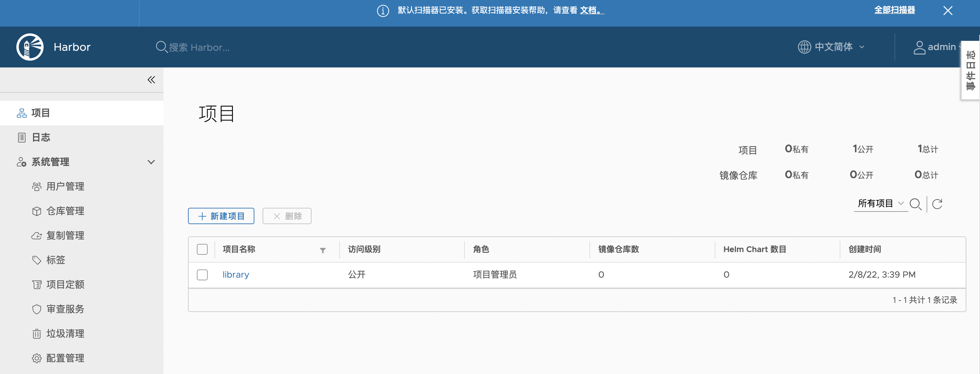This screenshot has width=980, height=374.
Task: Open 垃圾清理 garbage collection page
Action: (x=65, y=333)
